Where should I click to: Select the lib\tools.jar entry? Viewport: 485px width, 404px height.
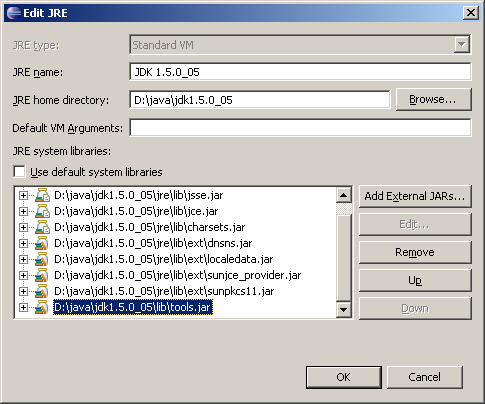(x=133, y=307)
